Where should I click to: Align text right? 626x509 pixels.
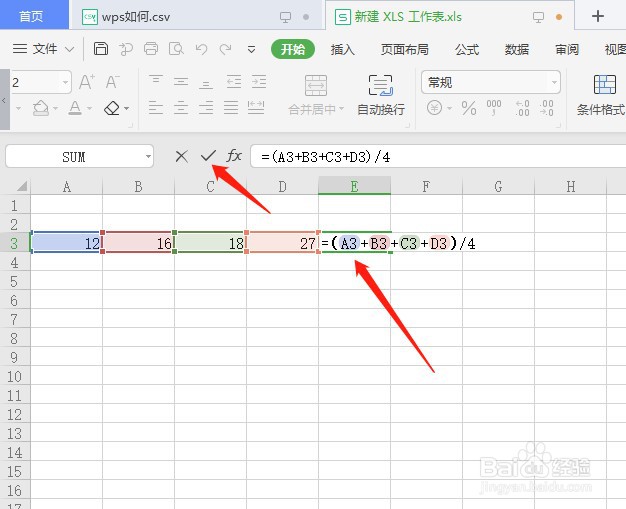tap(206, 108)
